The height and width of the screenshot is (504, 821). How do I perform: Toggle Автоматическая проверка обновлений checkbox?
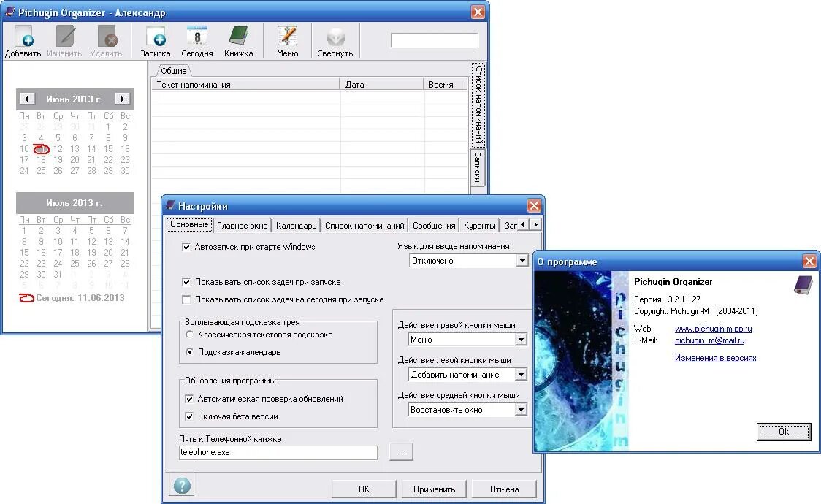pyautogui.click(x=189, y=399)
